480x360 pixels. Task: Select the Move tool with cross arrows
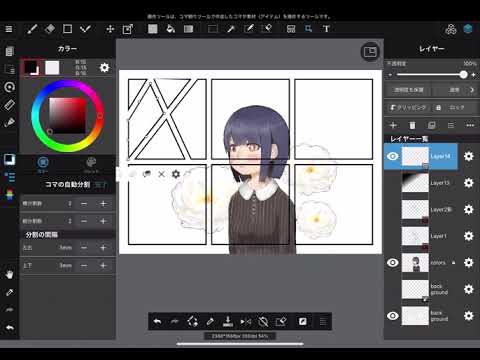click(110, 29)
